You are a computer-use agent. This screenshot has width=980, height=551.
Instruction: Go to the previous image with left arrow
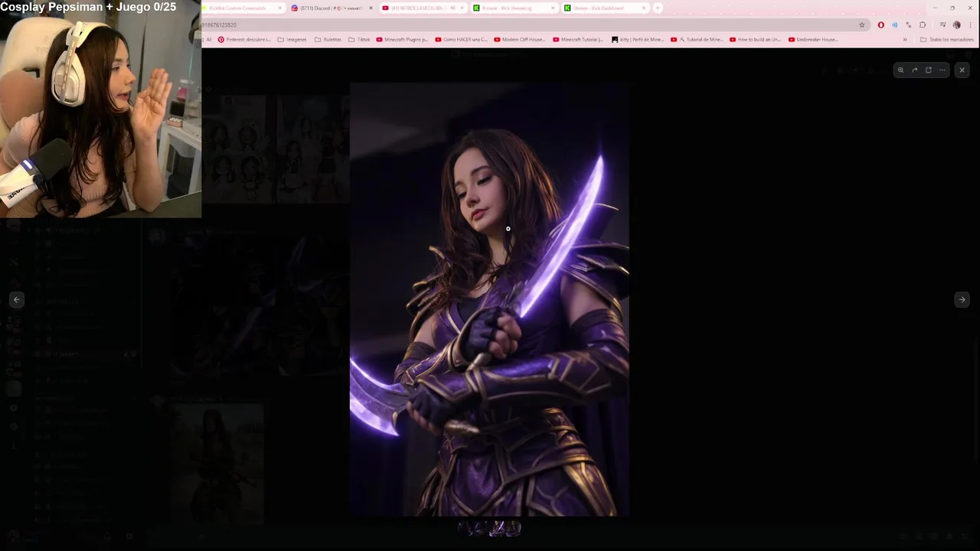tap(17, 299)
